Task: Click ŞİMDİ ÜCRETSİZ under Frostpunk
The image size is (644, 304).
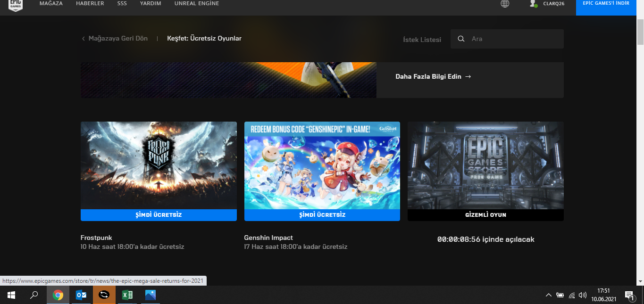Action: coord(159,215)
